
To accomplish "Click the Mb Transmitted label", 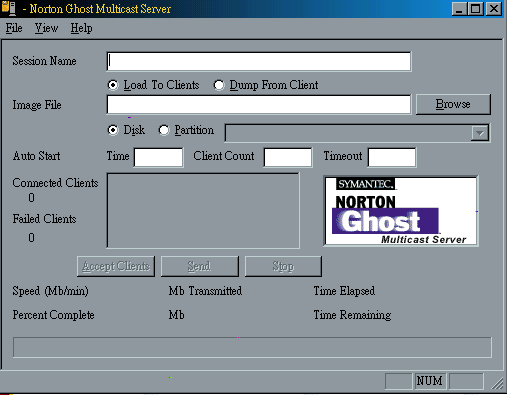I will pyautogui.click(x=205, y=291).
